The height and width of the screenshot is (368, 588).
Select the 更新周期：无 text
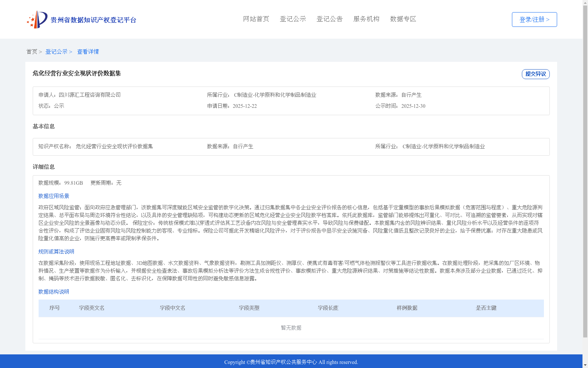(106, 183)
